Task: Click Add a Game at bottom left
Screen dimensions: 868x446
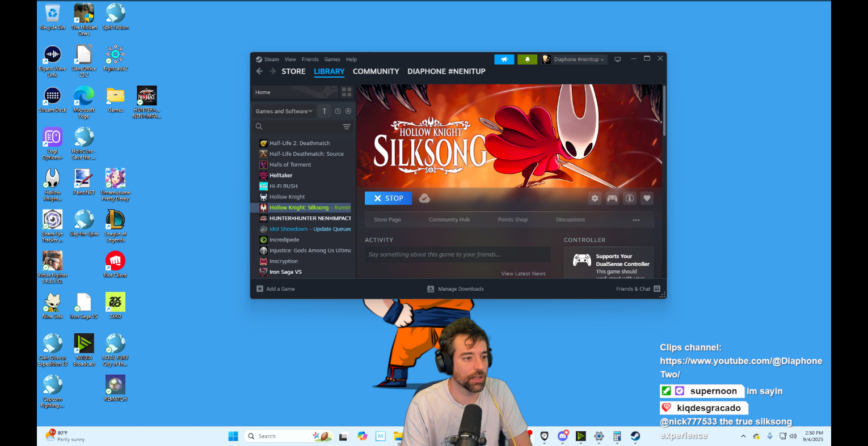Action: coord(276,289)
